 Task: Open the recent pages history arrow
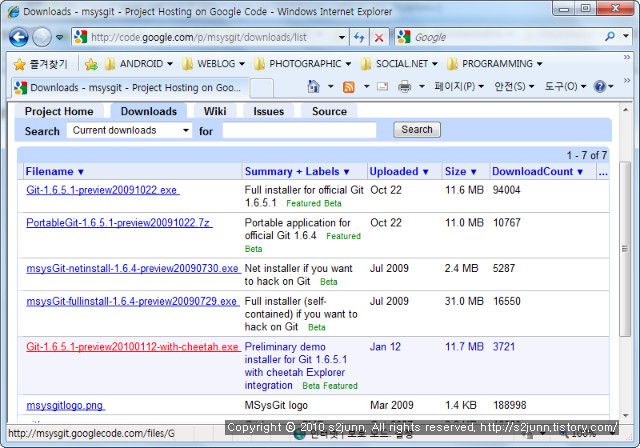click(x=60, y=38)
